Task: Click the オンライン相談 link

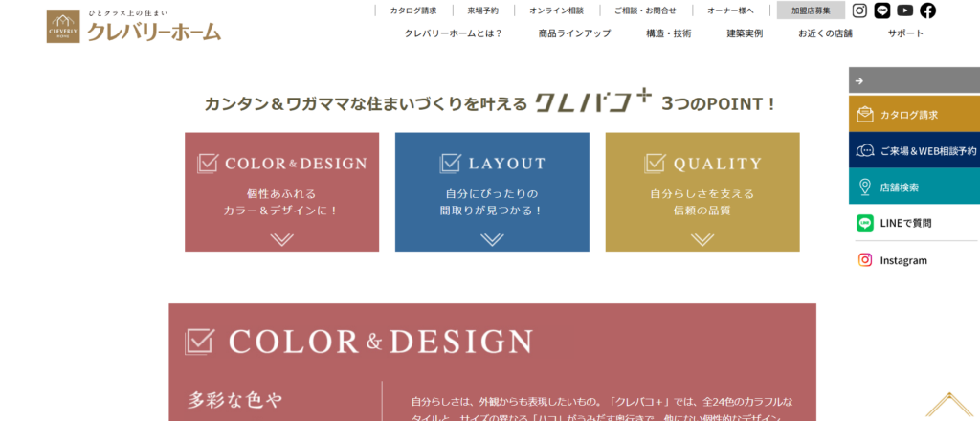Action: 556,11
